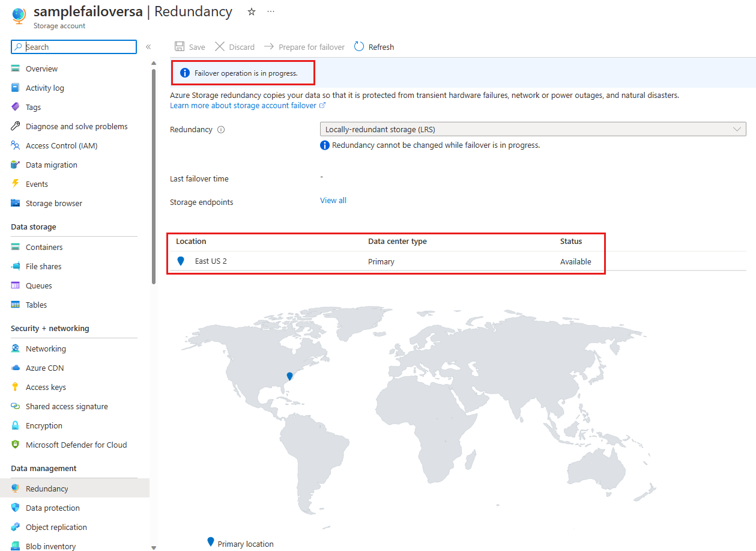Select the East US 2 location row
The height and width of the screenshot is (551, 756).
tap(384, 261)
